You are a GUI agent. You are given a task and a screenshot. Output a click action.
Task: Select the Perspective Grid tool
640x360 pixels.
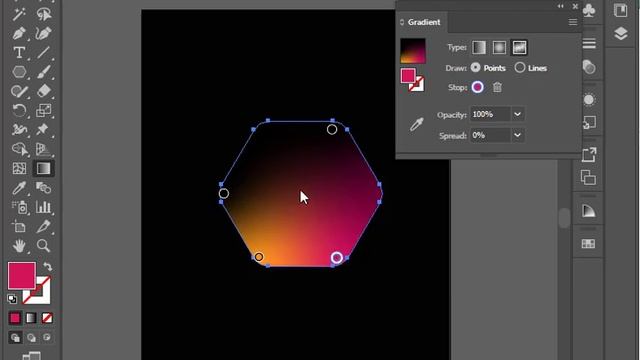pos(43,149)
